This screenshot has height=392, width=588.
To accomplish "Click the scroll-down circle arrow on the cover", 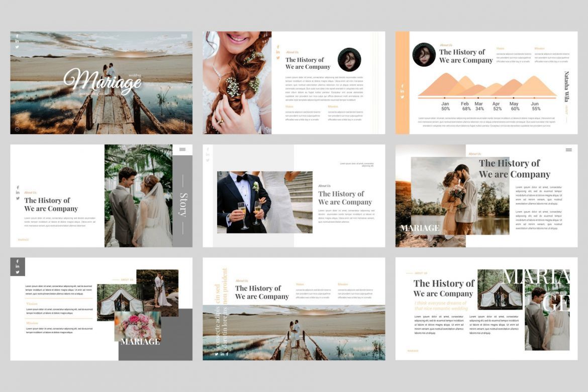I will coord(17,129).
